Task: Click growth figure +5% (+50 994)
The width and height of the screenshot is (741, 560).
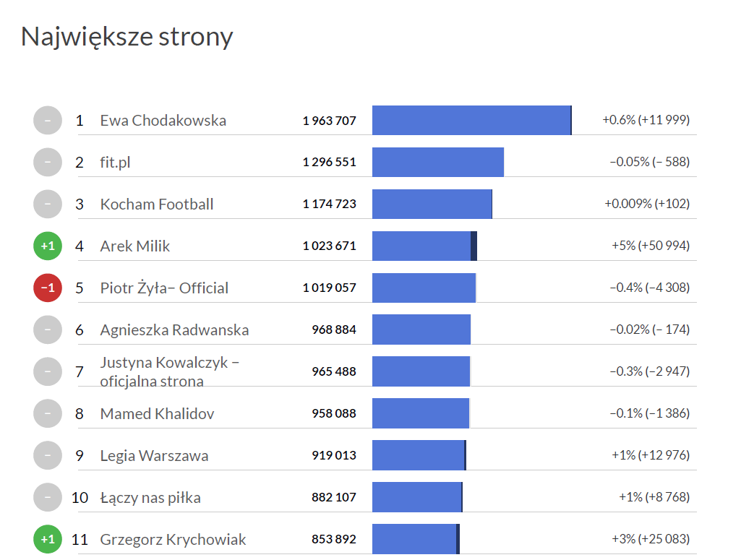Action: pos(651,246)
